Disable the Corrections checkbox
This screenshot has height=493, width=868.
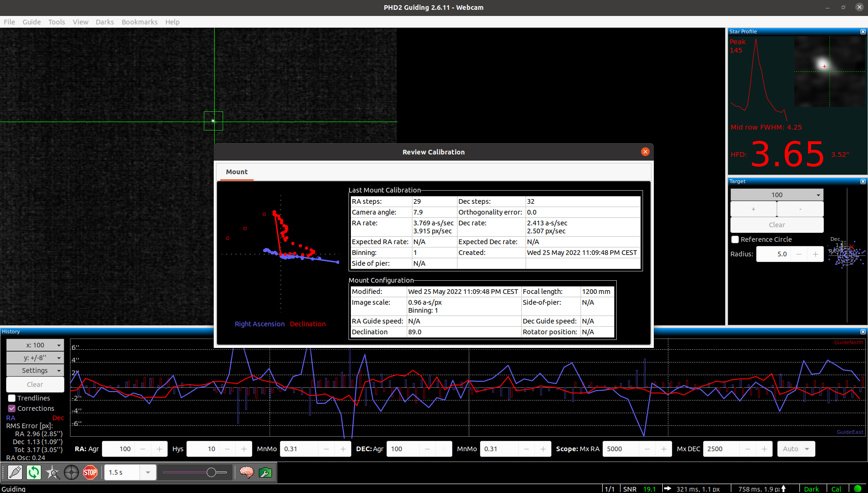(x=12, y=408)
